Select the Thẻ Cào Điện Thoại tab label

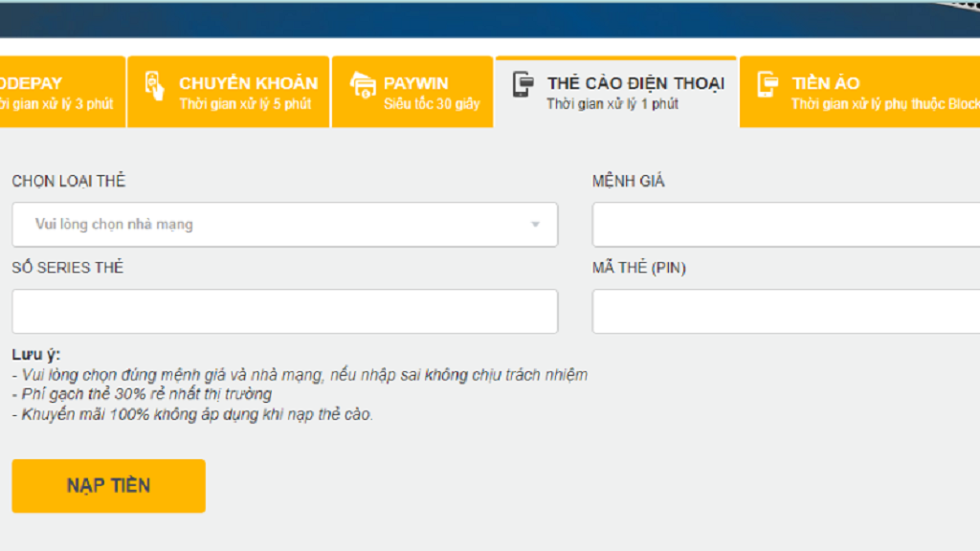(x=635, y=83)
